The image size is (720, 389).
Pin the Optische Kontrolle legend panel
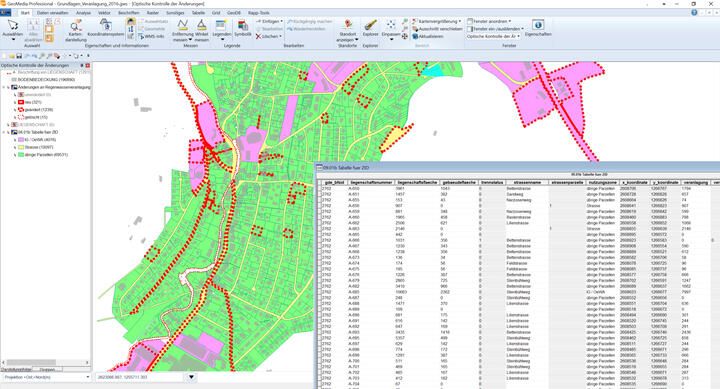[82, 66]
